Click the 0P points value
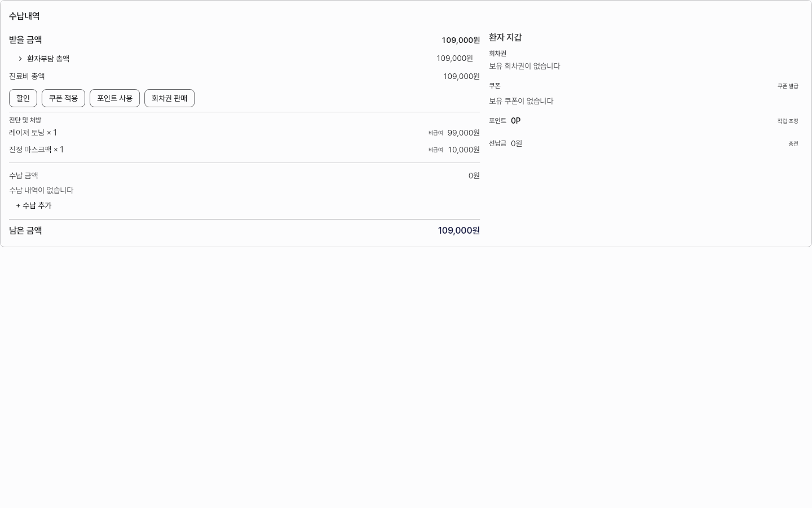This screenshot has height=508, width=812. [515, 121]
